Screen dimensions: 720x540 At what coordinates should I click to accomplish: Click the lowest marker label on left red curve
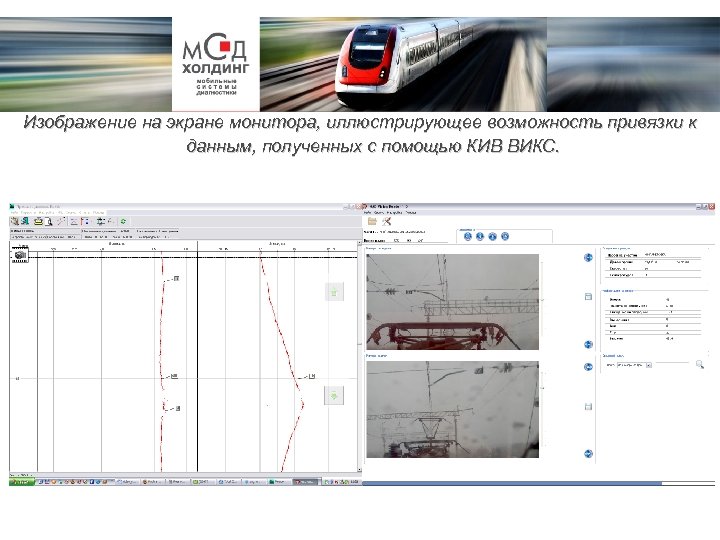pyautogui.click(x=178, y=408)
